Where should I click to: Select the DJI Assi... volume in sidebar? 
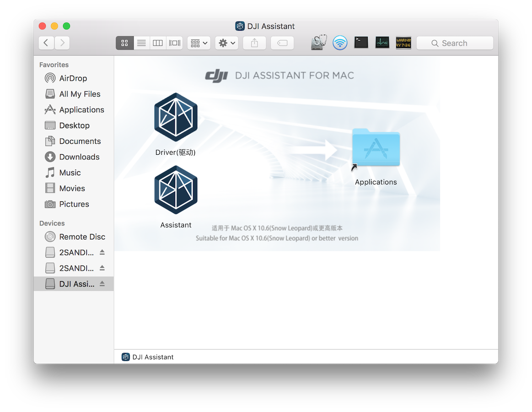tap(73, 284)
